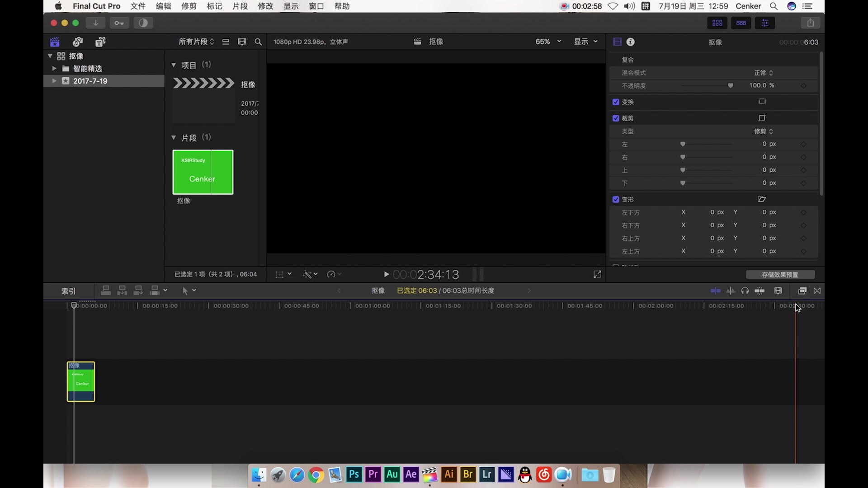Toggle the audio waveform display icon
The width and height of the screenshot is (868, 488).
730,291
